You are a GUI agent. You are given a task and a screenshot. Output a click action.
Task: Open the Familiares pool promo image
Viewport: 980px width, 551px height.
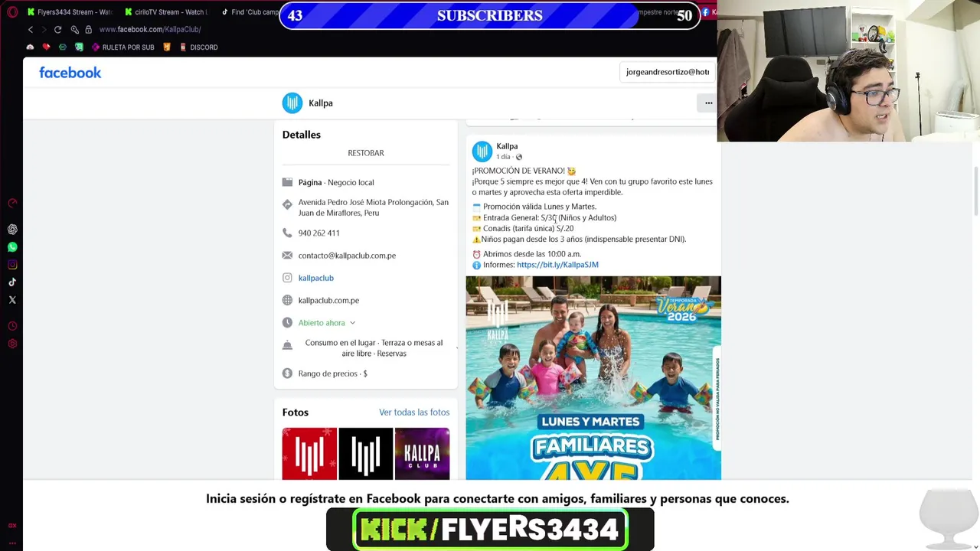coord(593,378)
